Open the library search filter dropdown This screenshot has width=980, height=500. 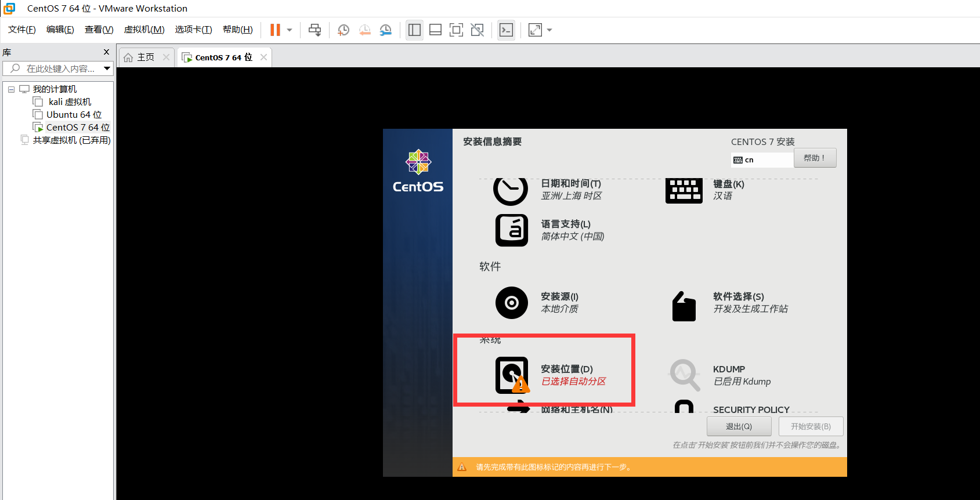107,68
